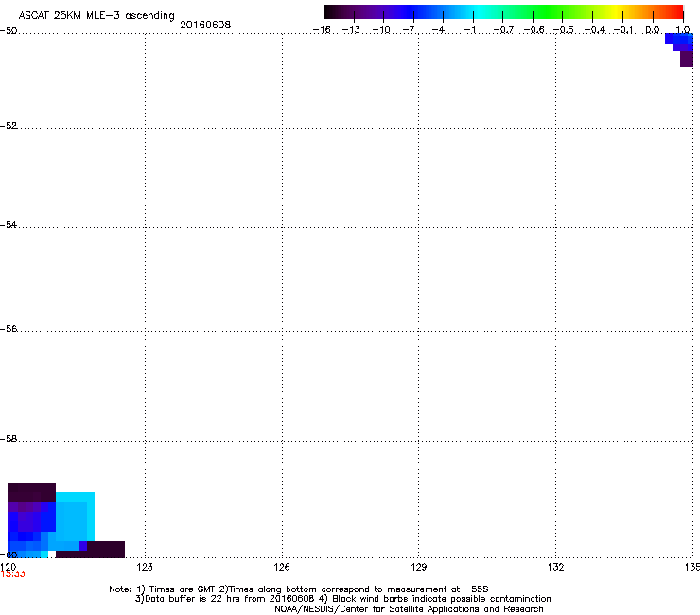Viewport: 700px width, 615px height.
Task: Select the -0.6 color bar label
Action: click(533, 30)
